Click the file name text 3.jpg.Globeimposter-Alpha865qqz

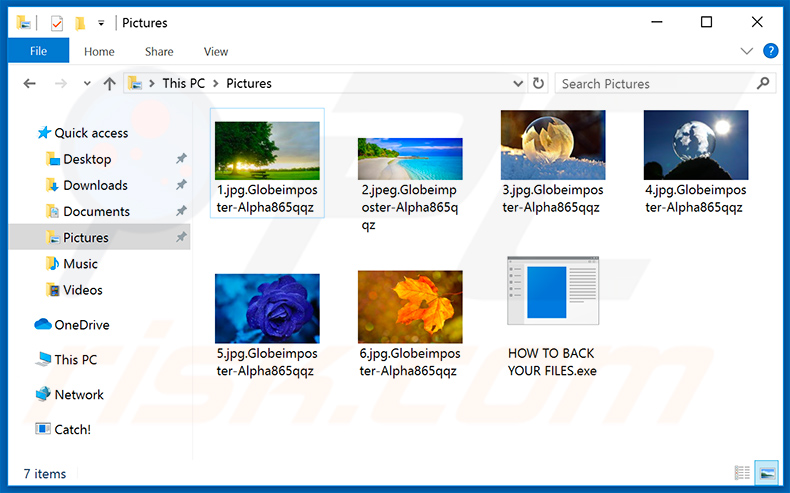(x=553, y=198)
